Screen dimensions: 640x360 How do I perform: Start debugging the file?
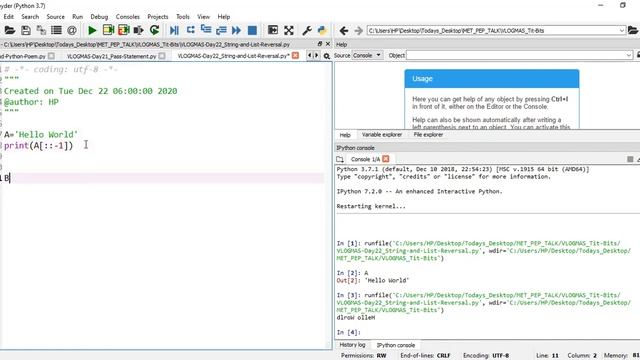(x=174, y=30)
